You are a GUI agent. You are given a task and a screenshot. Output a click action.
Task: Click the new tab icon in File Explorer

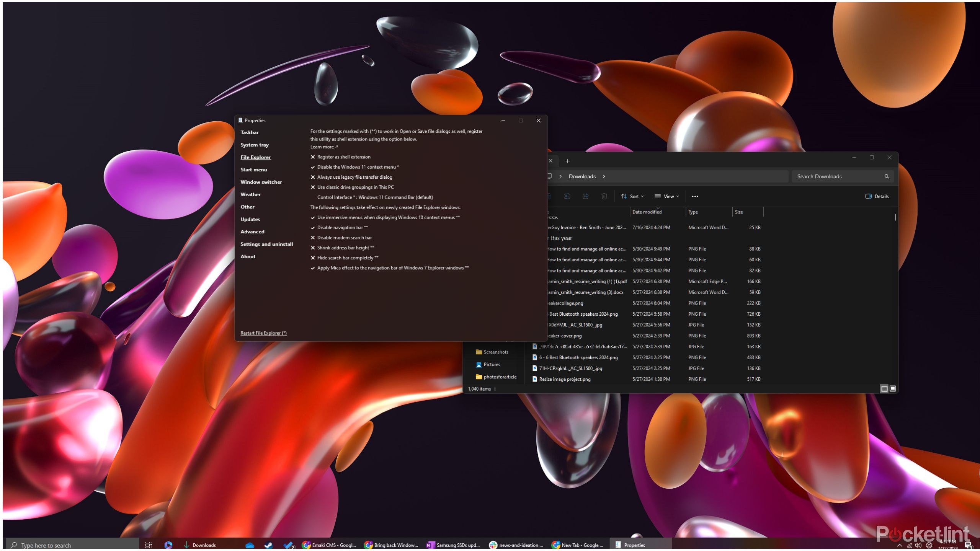(x=567, y=160)
